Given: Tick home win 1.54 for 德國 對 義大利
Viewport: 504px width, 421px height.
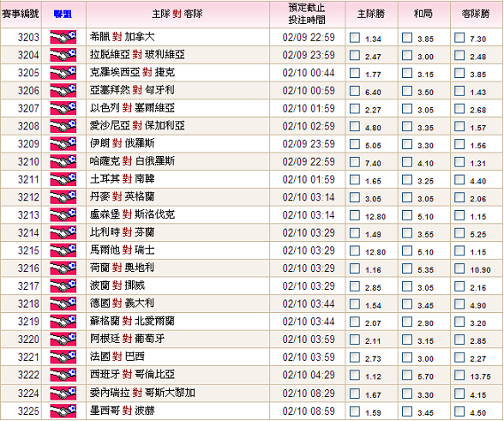Looking at the screenshot, I should [355, 304].
